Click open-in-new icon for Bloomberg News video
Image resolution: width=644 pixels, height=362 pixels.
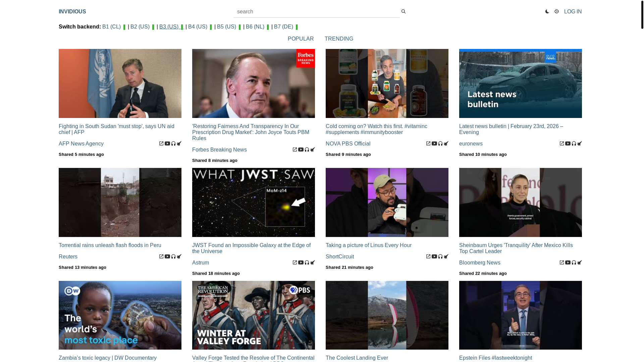coord(562,263)
